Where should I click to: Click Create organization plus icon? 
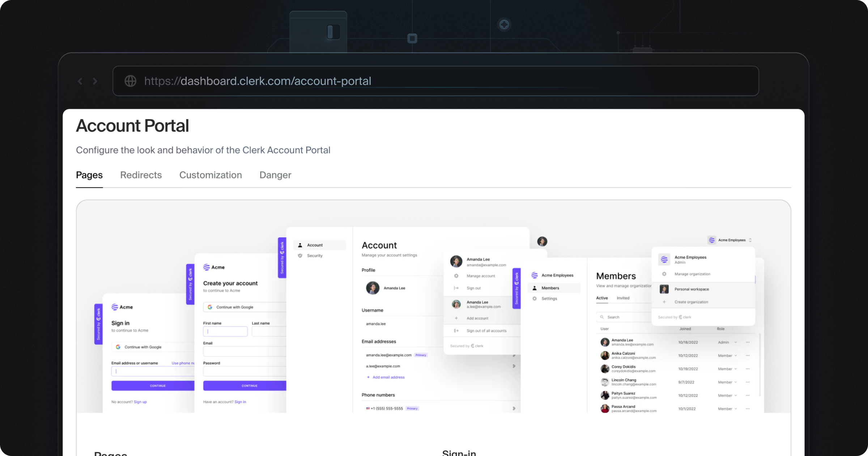[664, 302]
